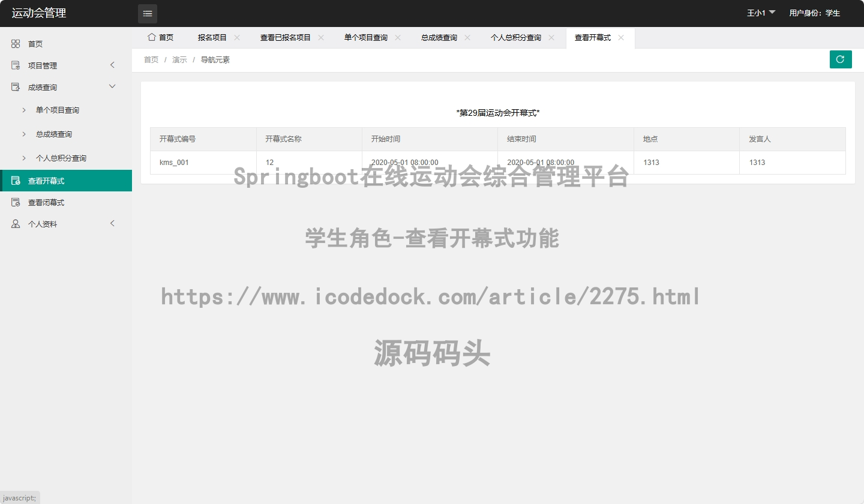Switch to the 单个项目查询 tab
The height and width of the screenshot is (504, 864).
coord(366,38)
